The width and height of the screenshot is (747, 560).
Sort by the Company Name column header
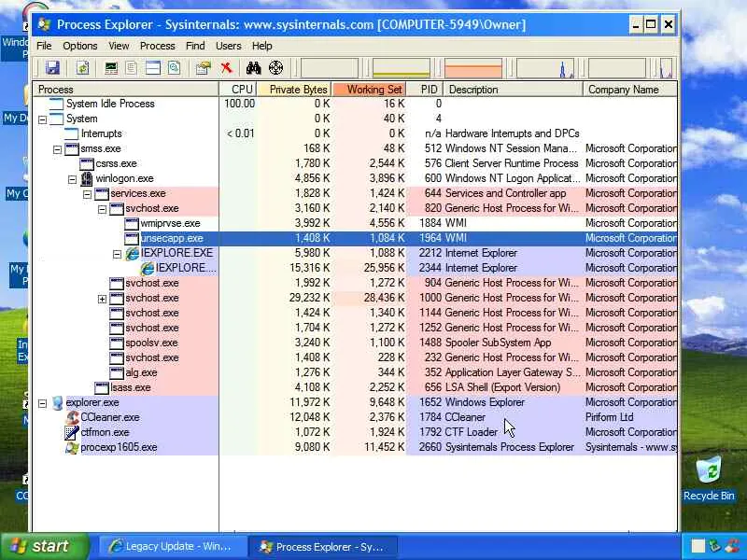pos(629,90)
